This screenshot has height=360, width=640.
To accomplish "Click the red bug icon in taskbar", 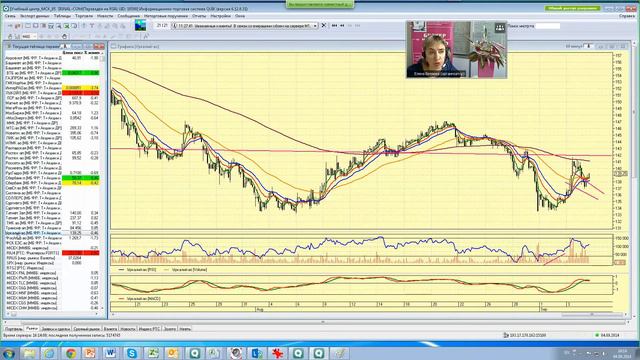I will pyautogui.click(x=278, y=353).
